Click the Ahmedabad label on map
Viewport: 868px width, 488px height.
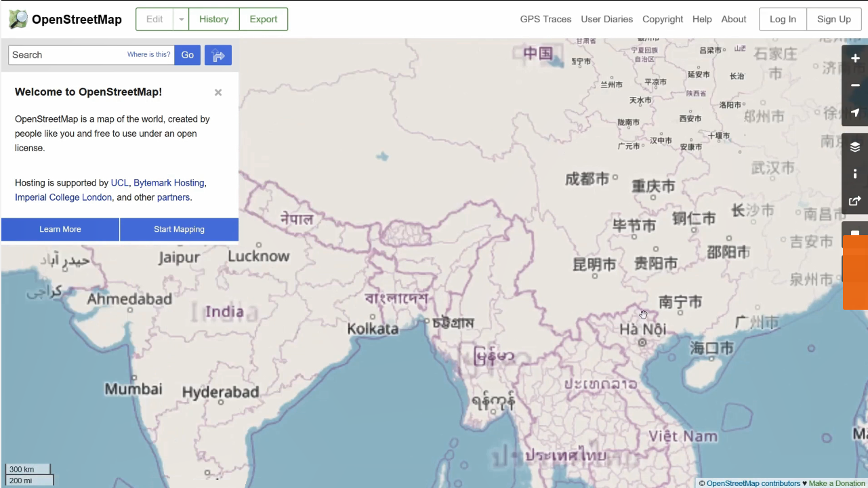click(x=129, y=299)
